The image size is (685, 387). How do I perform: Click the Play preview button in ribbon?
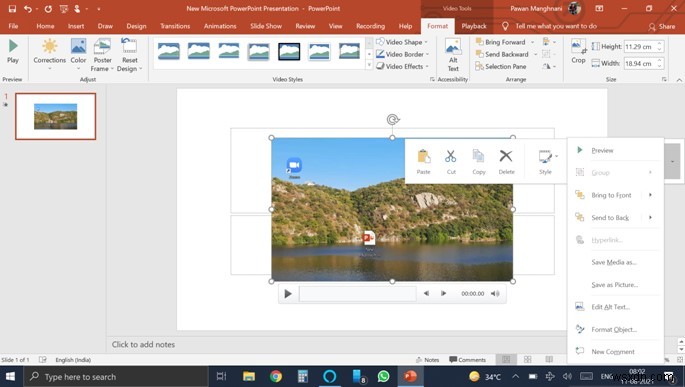click(x=13, y=52)
